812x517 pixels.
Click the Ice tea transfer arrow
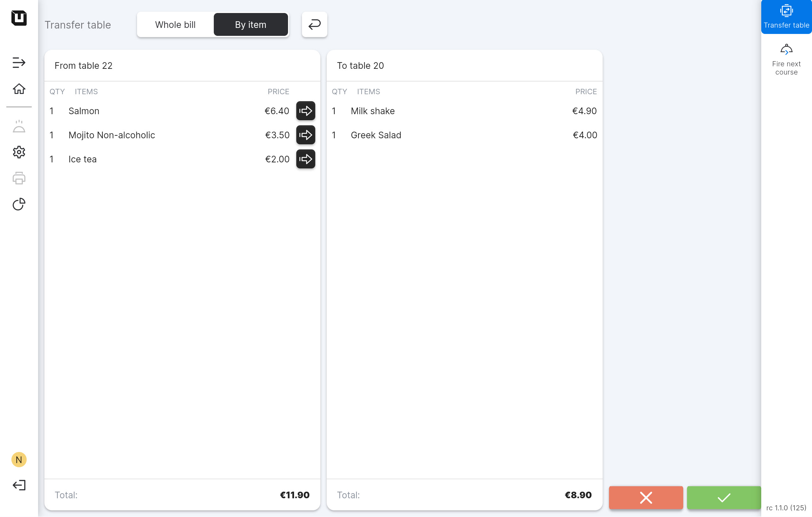coord(305,159)
